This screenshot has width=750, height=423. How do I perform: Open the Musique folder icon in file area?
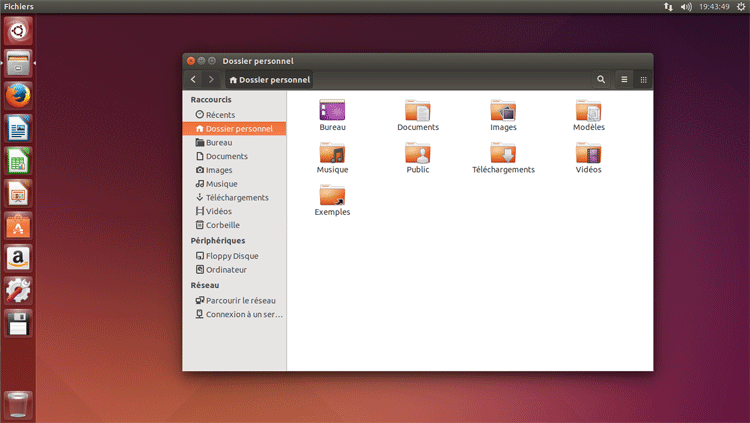(x=332, y=153)
